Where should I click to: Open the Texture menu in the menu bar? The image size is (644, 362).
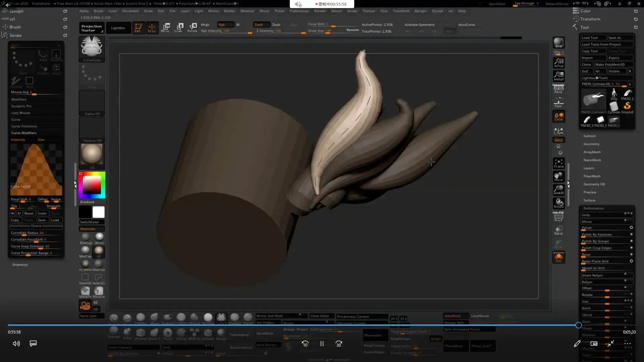coord(368,11)
